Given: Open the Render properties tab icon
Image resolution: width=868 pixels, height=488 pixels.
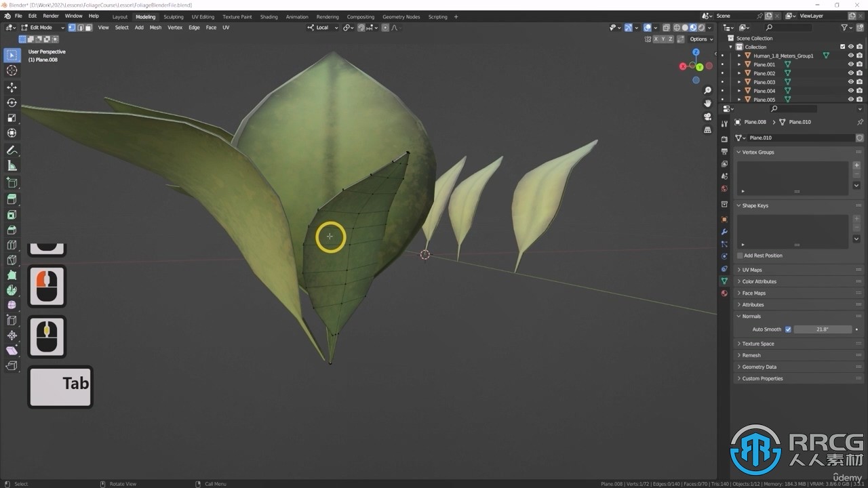Looking at the screenshot, I should tap(724, 139).
